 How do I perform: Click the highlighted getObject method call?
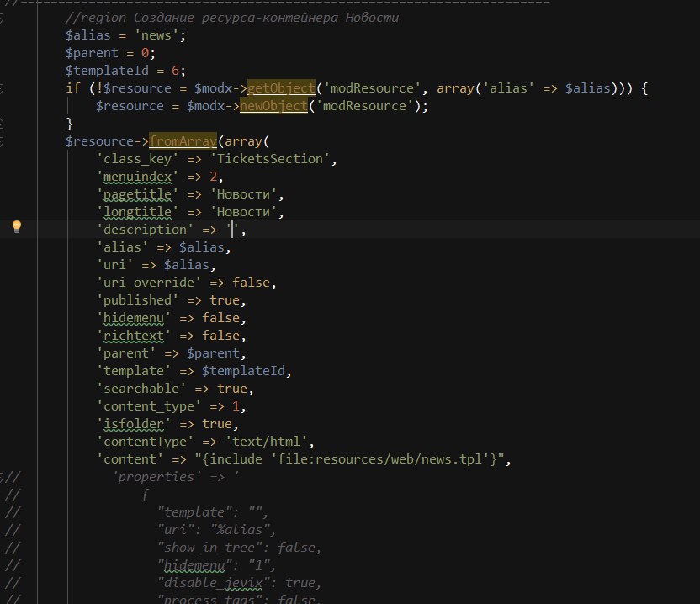click(281, 88)
